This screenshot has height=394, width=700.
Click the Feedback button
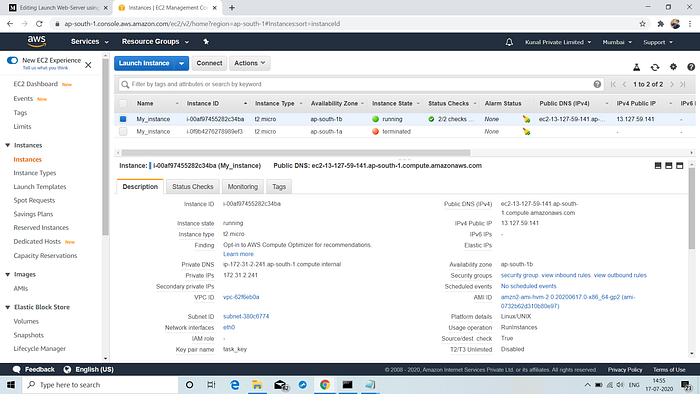click(34, 369)
